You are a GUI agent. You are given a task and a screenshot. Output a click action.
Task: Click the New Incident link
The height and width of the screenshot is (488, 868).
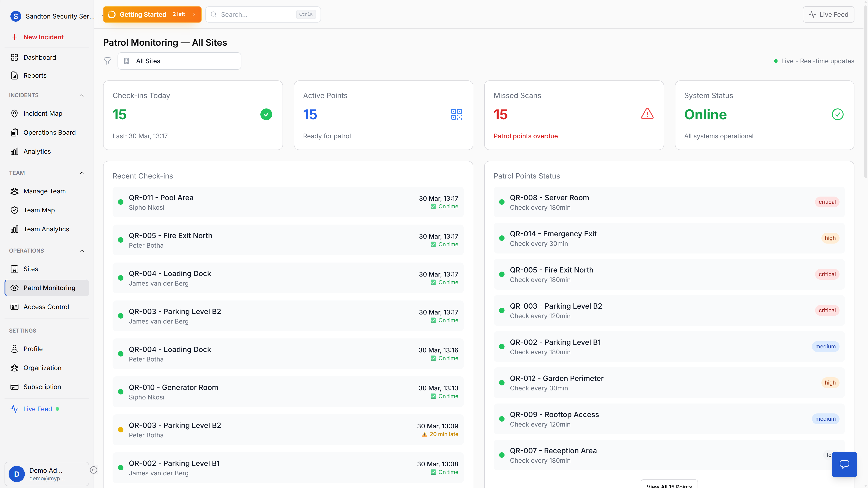43,37
